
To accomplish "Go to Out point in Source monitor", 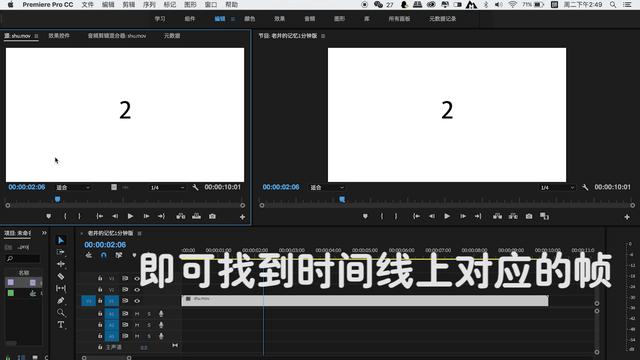I will tap(162, 216).
